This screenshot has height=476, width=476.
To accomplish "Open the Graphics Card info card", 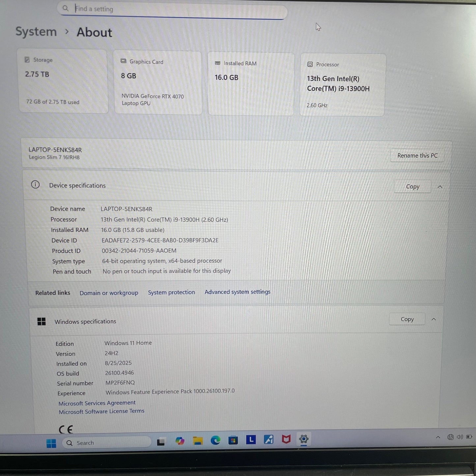I will pos(158,83).
